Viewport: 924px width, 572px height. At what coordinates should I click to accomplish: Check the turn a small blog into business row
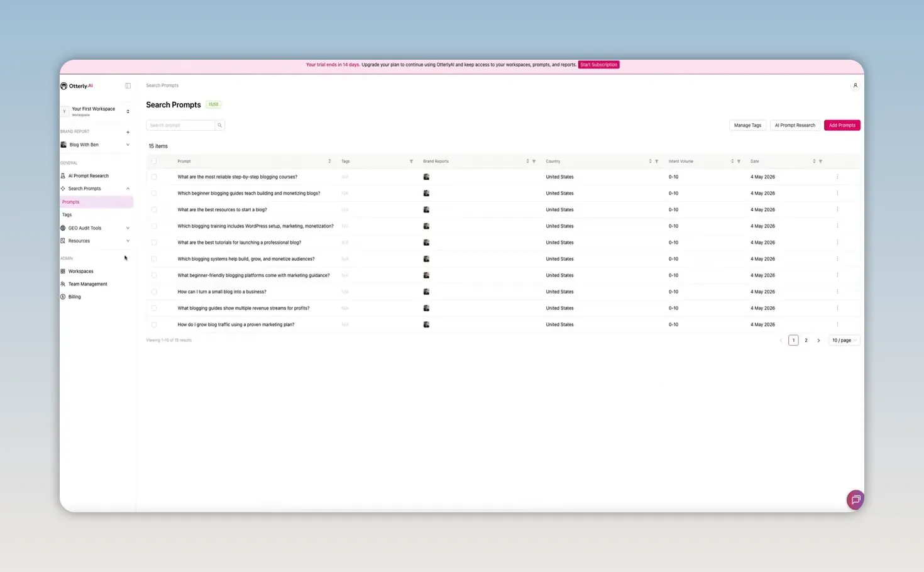(x=154, y=292)
